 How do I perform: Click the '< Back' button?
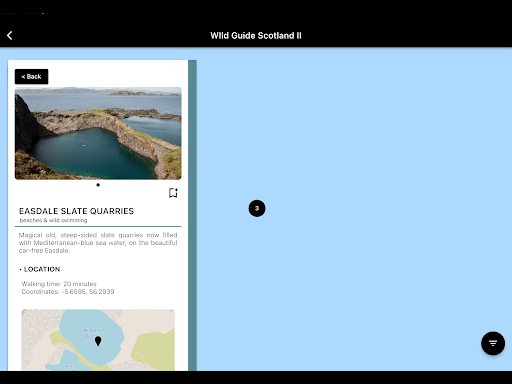[31, 77]
